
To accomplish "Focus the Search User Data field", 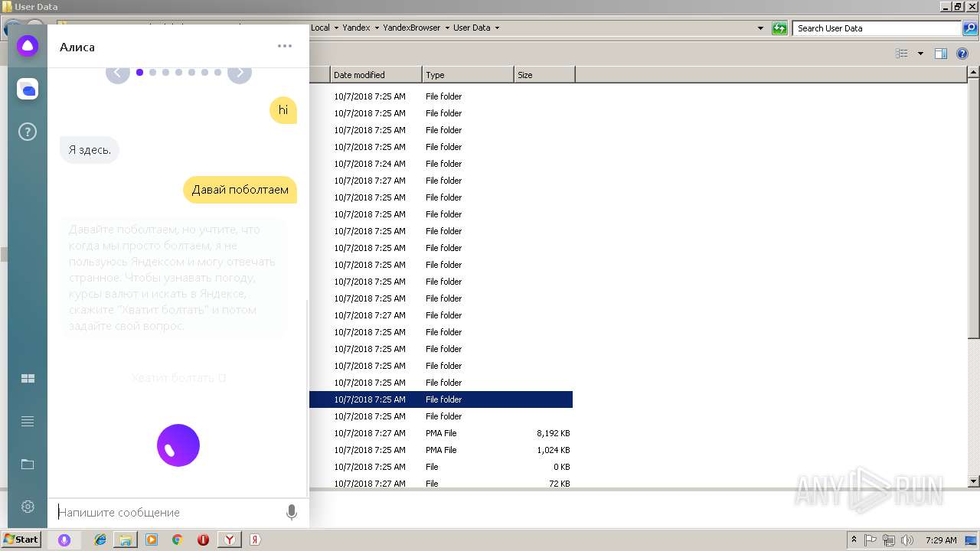I will coord(877,28).
